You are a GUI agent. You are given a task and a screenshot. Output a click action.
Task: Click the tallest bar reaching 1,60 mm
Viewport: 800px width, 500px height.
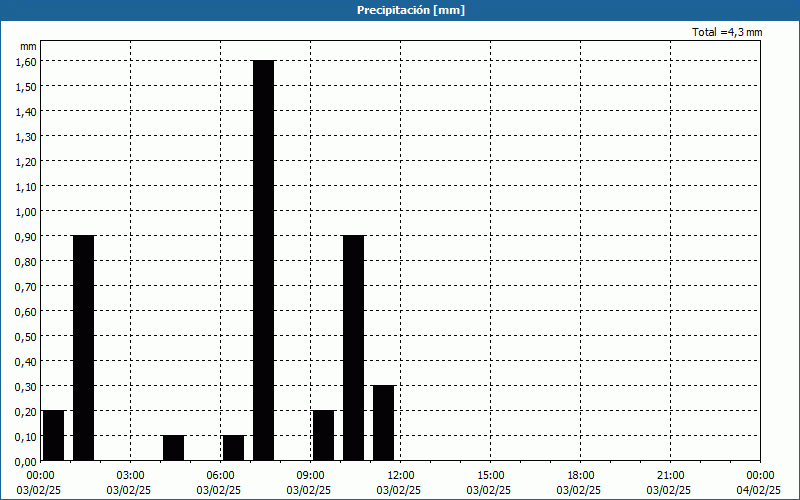pos(263,260)
